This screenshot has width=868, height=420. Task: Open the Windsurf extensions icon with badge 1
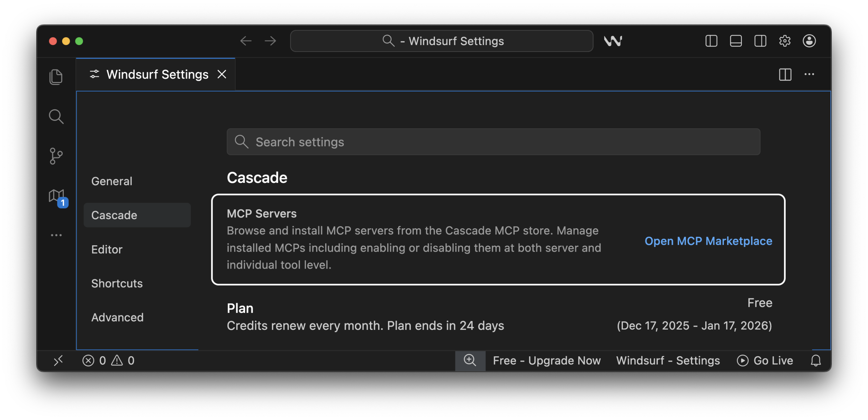56,196
